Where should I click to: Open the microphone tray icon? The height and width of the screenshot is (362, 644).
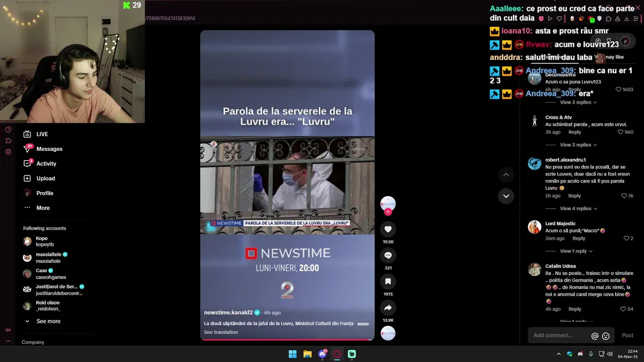point(591,354)
